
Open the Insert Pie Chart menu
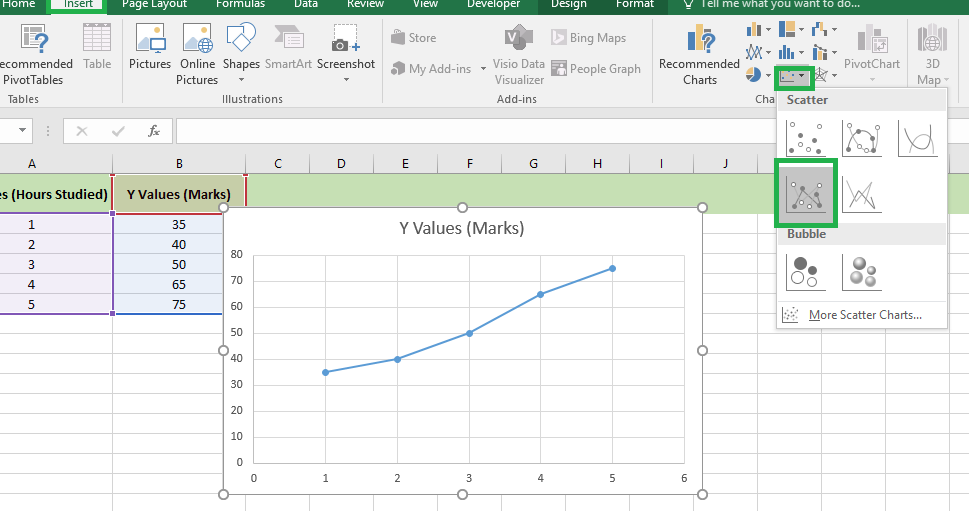tap(754, 74)
